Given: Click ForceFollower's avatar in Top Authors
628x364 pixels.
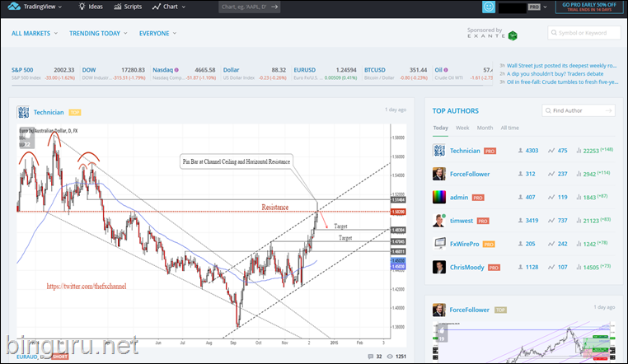Looking at the screenshot, I should [439, 174].
